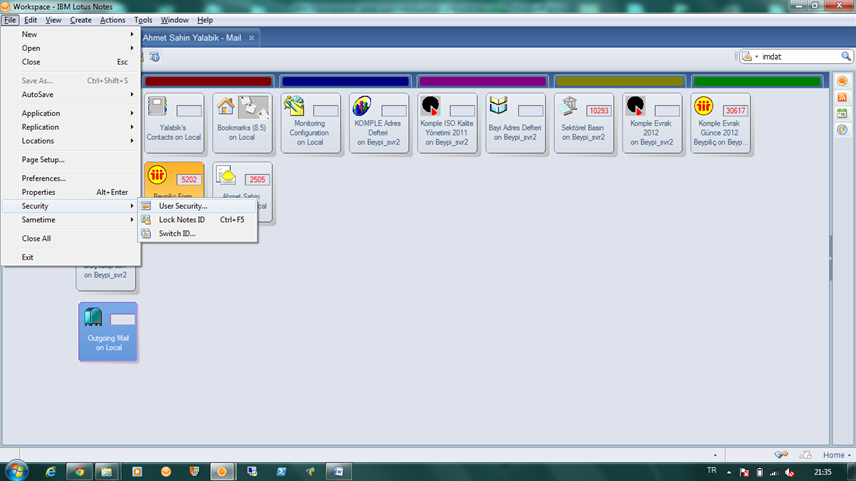
Task: Choose Close in the File menu
Action: (71, 62)
